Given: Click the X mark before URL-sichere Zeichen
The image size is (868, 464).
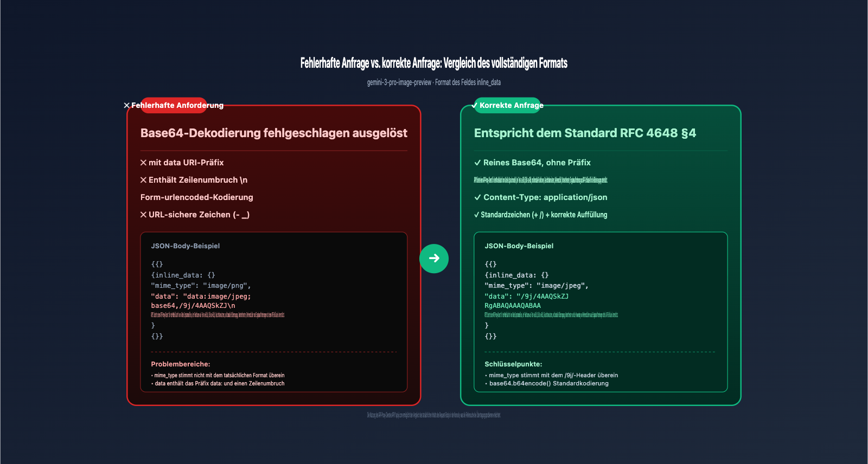Looking at the screenshot, I should pos(144,215).
